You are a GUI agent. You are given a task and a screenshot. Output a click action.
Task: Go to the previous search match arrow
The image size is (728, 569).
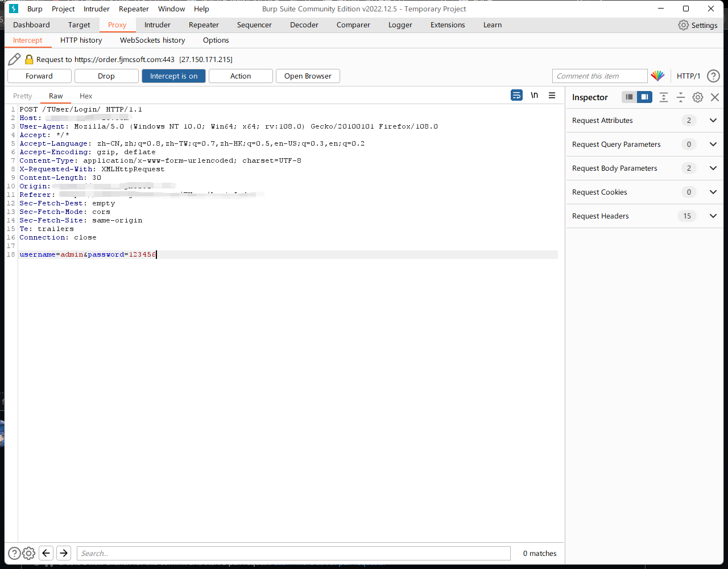pos(46,553)
